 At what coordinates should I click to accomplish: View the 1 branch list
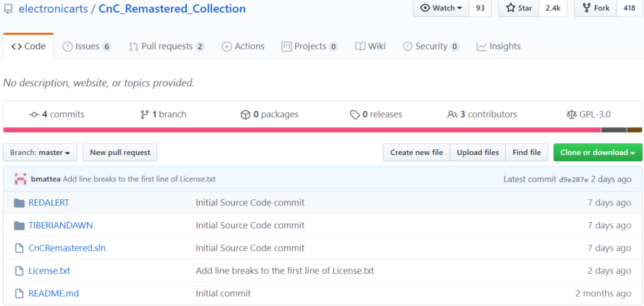[163, 114]
